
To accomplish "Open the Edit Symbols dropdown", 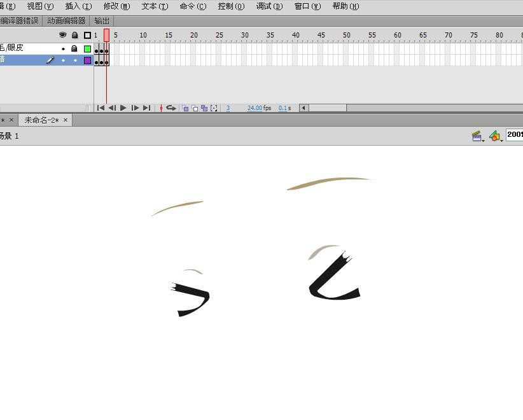I will [496, 136].
